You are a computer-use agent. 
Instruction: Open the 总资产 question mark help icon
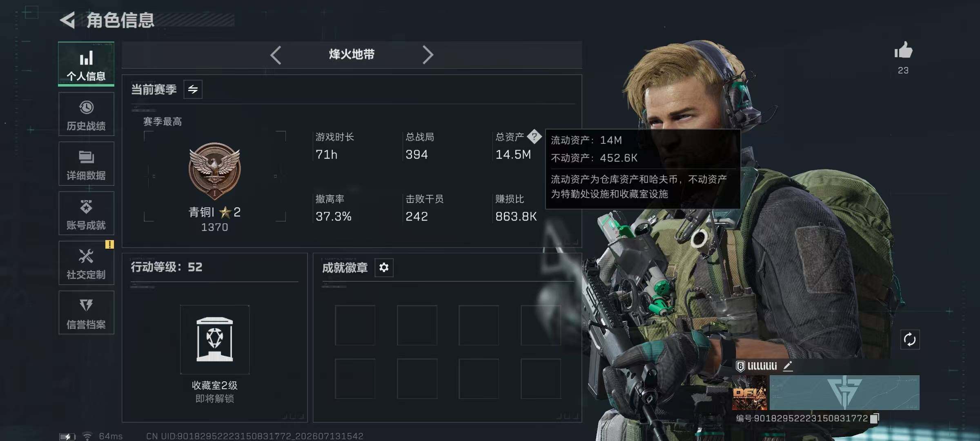point(534,136)
